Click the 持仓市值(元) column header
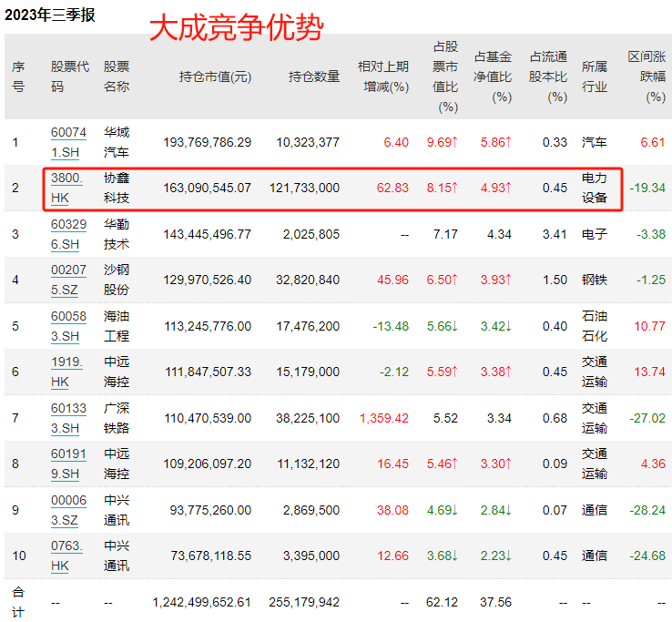The image size is (672, 622). click(x=215, y=76)
